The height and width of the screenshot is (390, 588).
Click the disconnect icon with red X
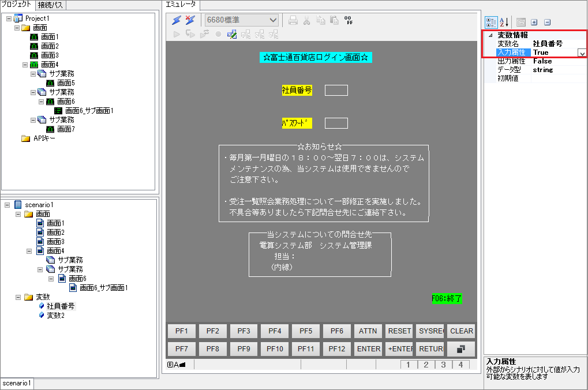click(190, 20)
